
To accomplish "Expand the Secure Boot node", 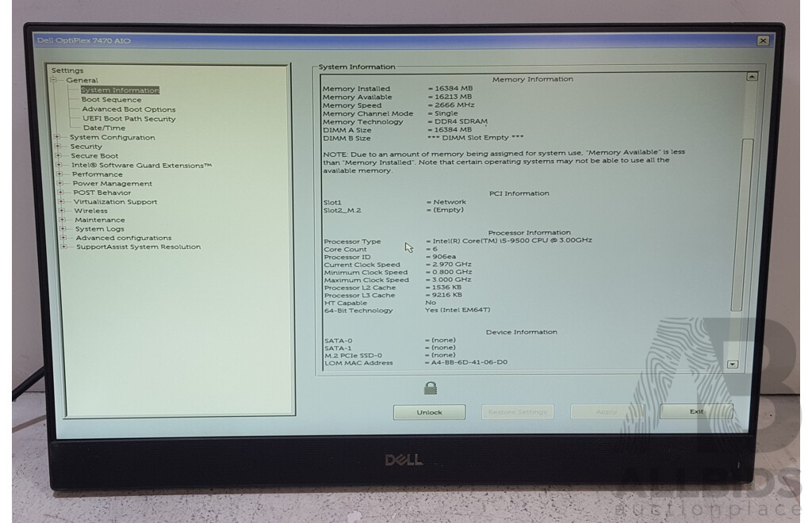I will point(58,155).
